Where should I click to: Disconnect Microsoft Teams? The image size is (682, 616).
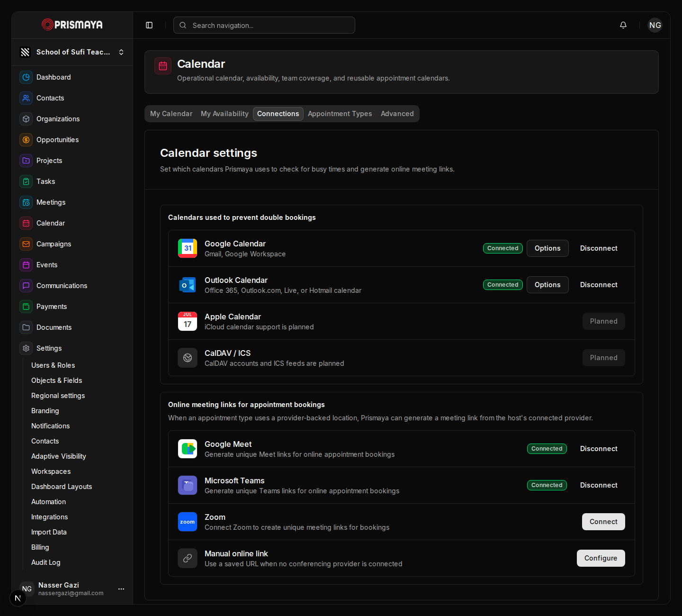pos(599,485)
